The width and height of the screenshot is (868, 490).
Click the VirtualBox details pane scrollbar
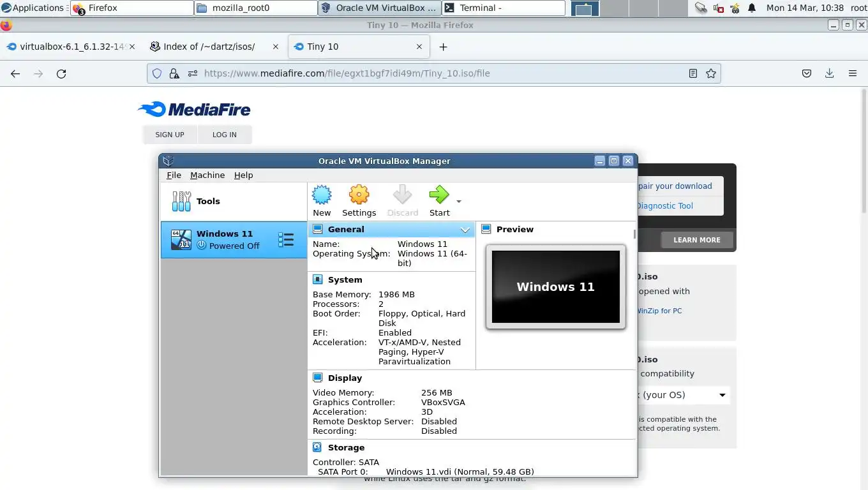coord(634,234)
